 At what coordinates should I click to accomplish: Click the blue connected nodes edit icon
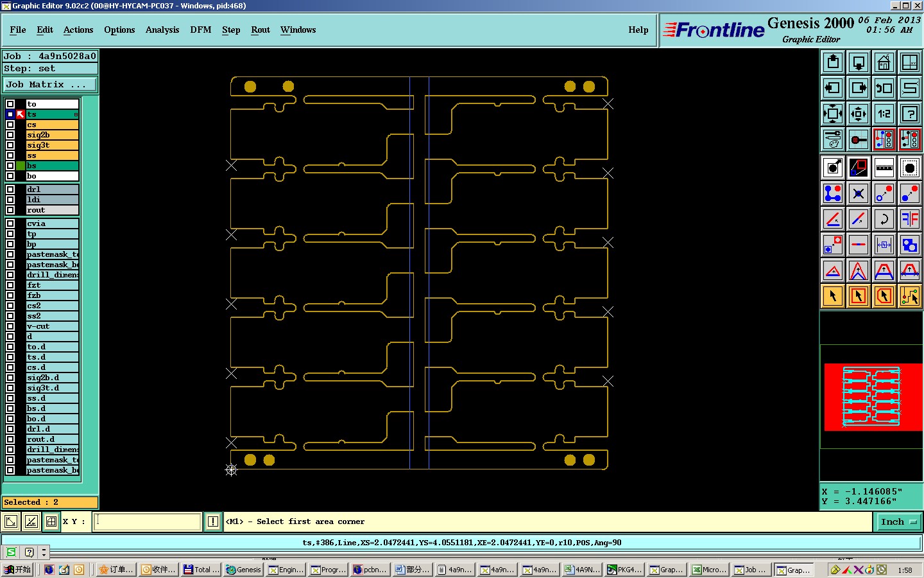coord(833,193)
